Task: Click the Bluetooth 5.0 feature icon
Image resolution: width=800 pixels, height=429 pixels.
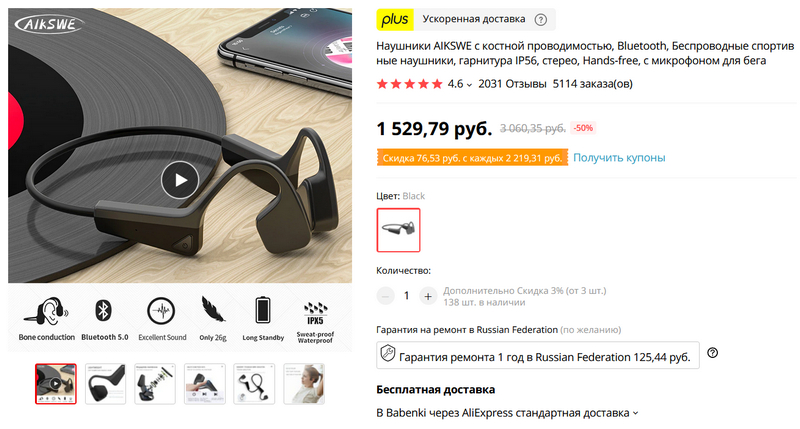Action: click(x=104, y=310)
